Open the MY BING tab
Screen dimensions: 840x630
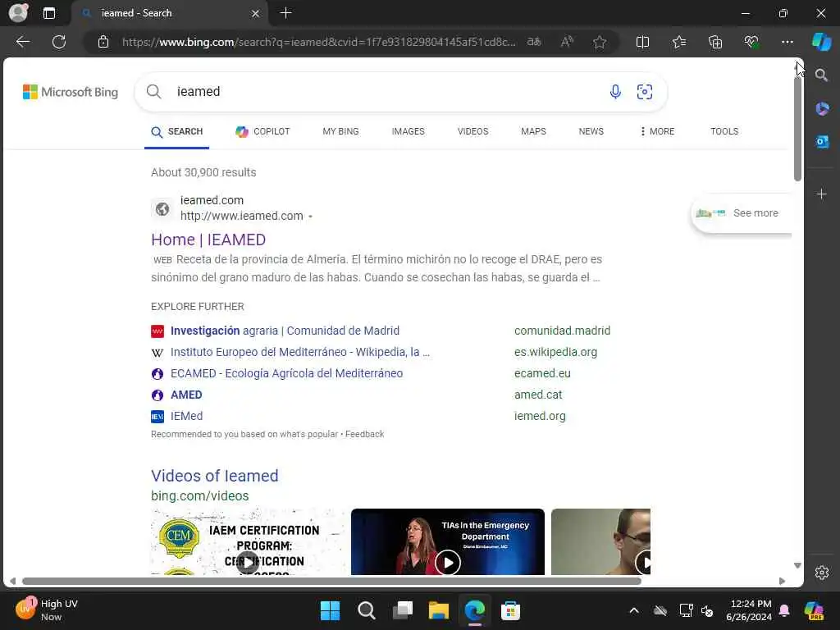(x=340, y=132)
